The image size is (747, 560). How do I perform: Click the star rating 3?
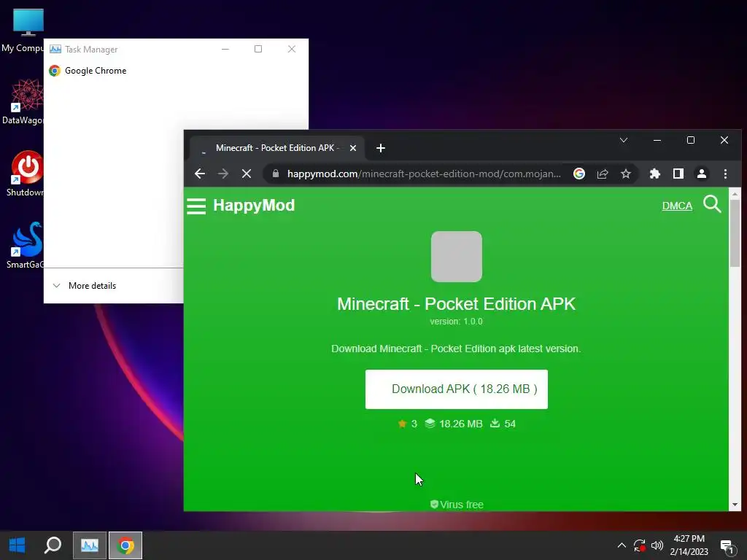pyautogui.click(x=407, y=424)
